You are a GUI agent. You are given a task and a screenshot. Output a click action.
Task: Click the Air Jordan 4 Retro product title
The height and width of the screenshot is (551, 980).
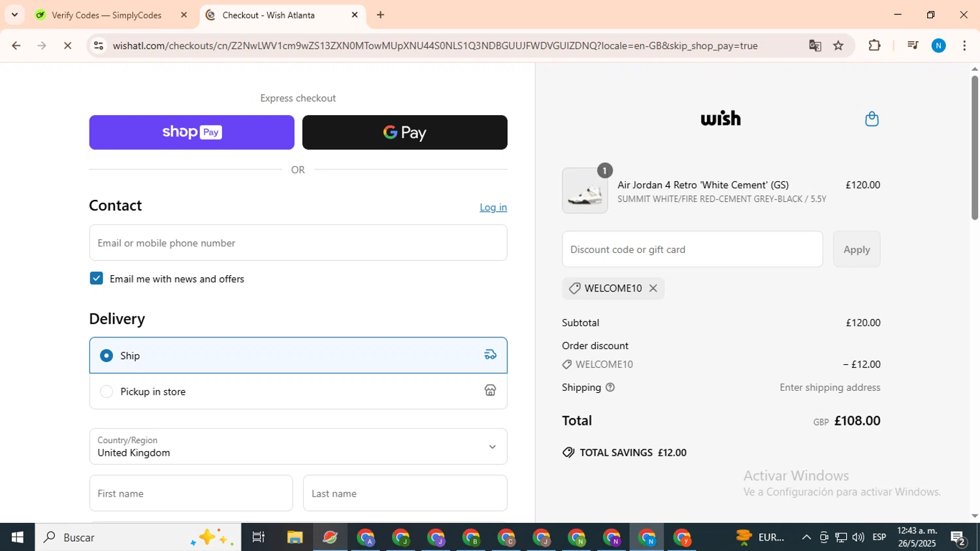click(x=703, y=185)
